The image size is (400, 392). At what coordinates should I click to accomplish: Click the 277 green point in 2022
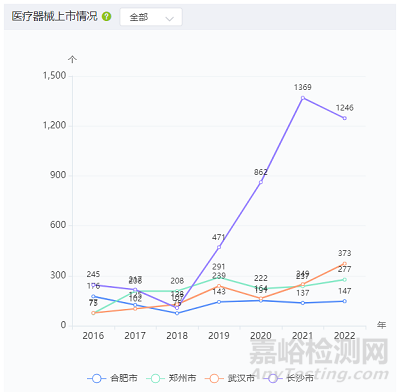tap(345, 280)
